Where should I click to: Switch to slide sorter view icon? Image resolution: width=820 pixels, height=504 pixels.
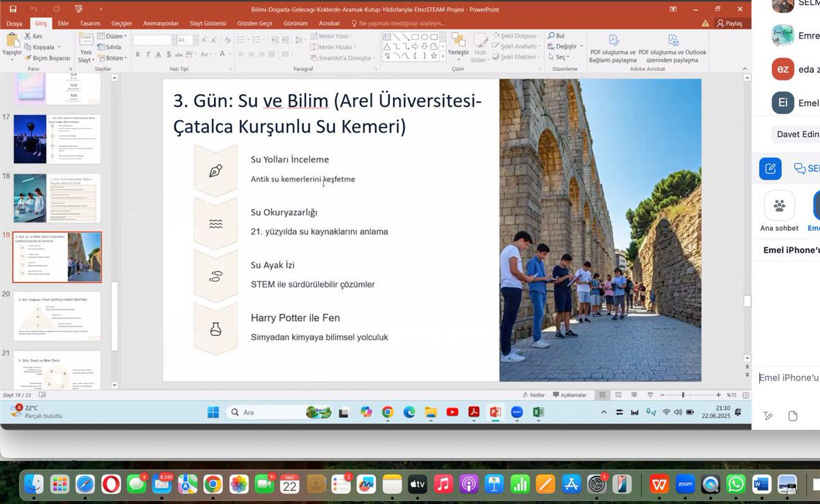(x=617, y=395)
